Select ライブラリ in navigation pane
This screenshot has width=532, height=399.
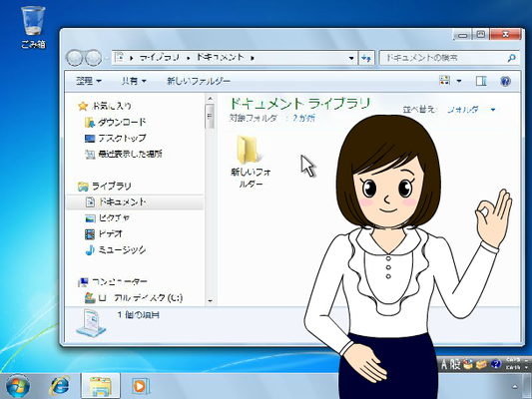[111, 187]
